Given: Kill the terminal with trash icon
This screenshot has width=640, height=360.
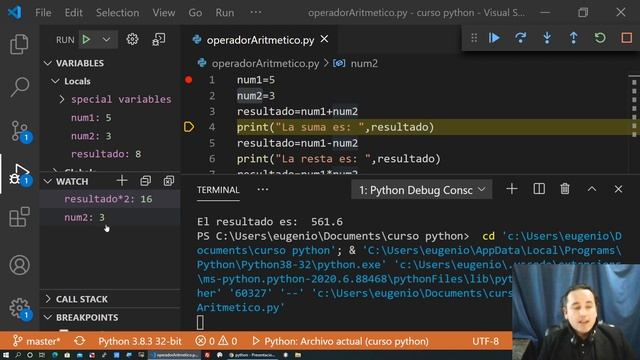Looking at the screenshot, I should point(565,189).
